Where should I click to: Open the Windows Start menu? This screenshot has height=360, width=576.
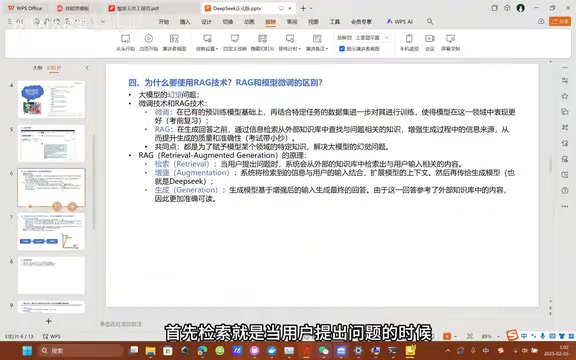click(27, 350)
